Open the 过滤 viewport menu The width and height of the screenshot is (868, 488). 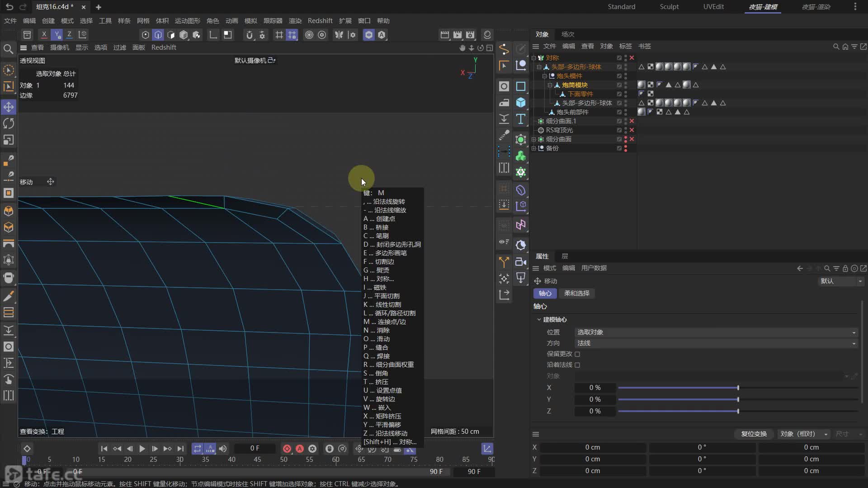[x=119, y=48]
